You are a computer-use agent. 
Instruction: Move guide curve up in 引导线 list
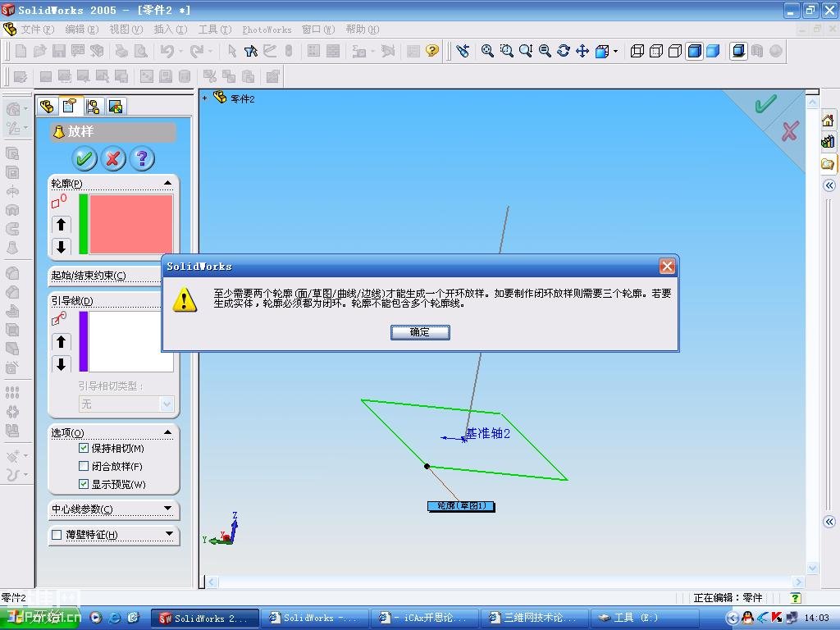tap(61, 342)
